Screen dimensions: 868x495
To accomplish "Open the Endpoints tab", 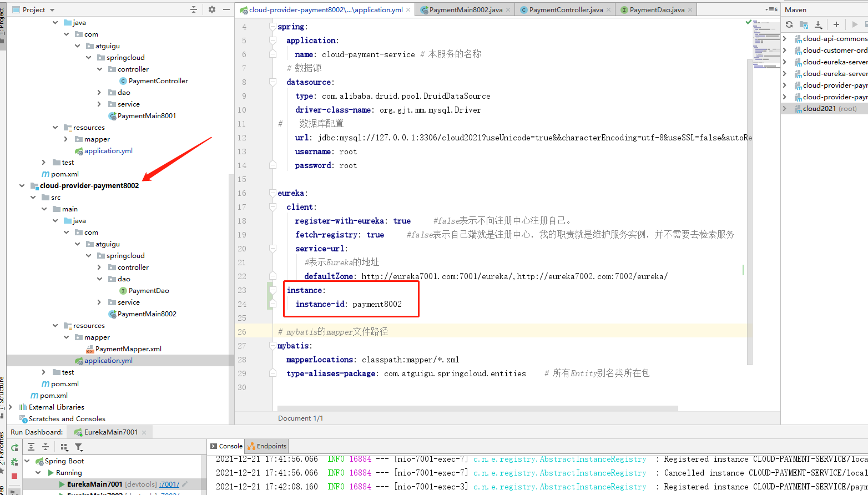I will pyautogui.click(x=267, y=446).
